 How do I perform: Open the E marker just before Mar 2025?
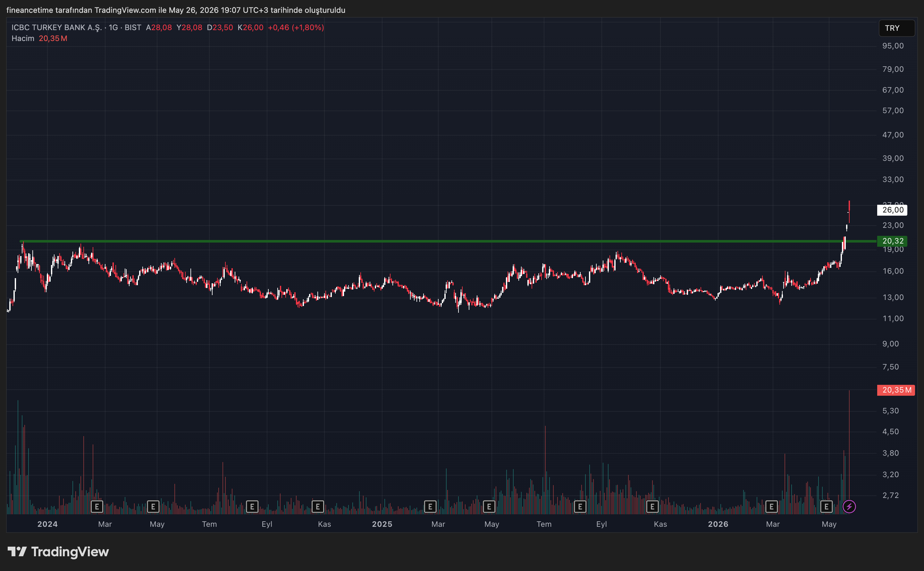[430, 506]
